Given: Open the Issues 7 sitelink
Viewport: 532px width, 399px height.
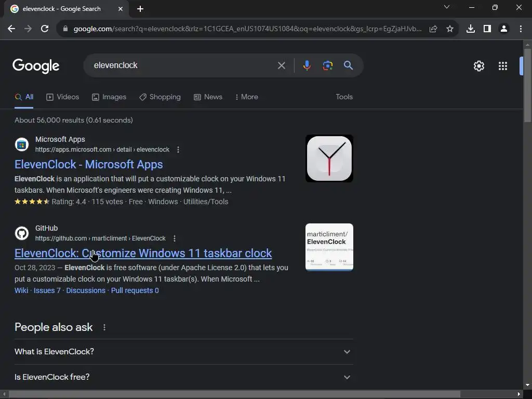Looking at the screenshot, I should pyautogui.click(x=47, y=291).
